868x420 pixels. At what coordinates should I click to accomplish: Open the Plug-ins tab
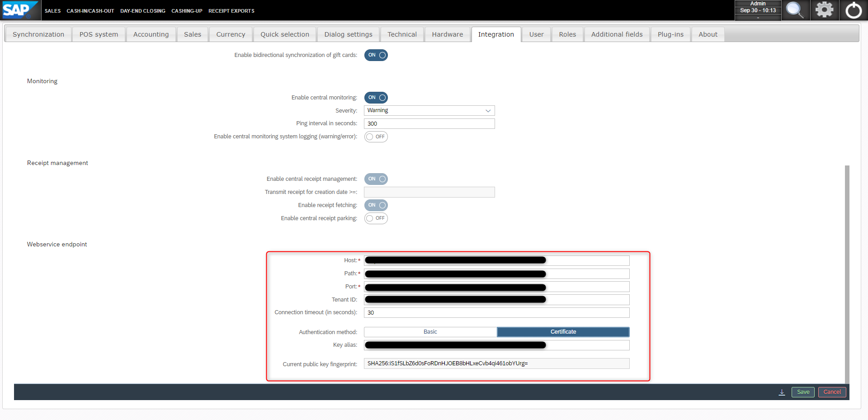(x=670, y=34)
